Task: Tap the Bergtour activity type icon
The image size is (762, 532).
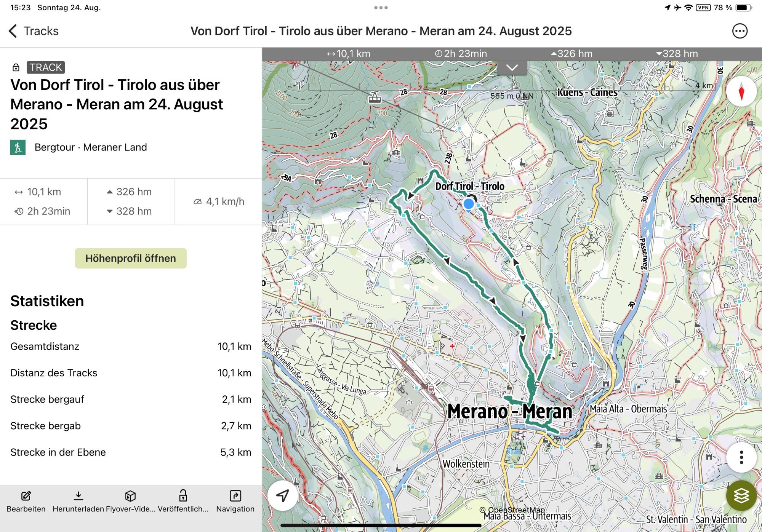Action: pos(18,147)
